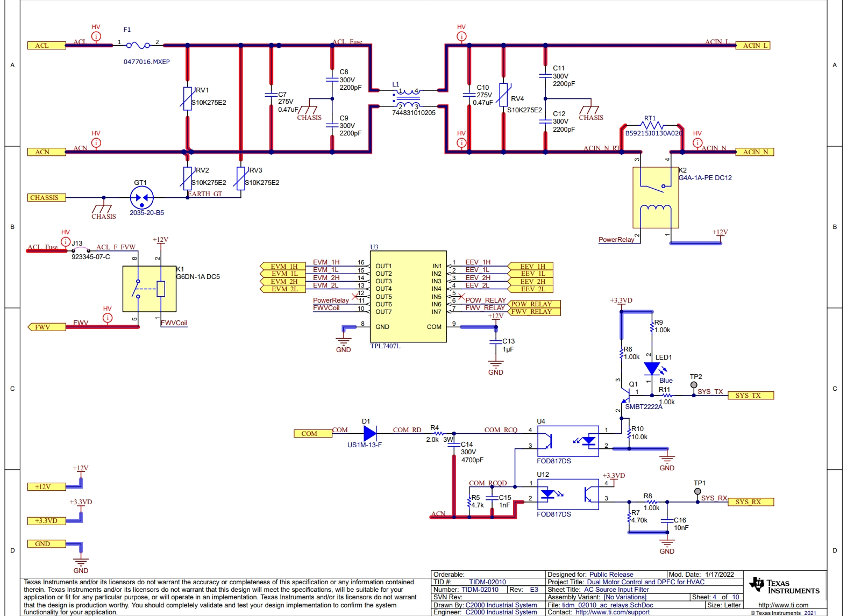
Task: Select the K1 relay component box
Action: coord(149,289)
